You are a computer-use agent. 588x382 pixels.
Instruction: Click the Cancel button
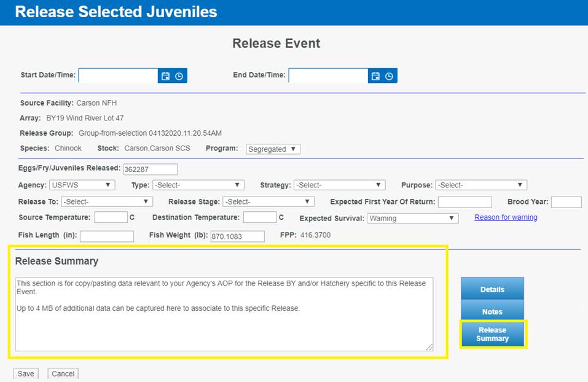(x=63, y=373)
